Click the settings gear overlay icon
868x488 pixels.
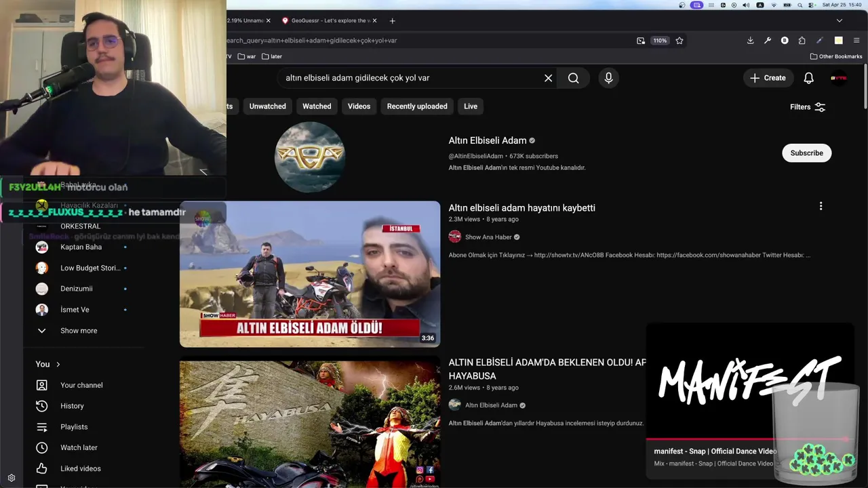[12, 478]
